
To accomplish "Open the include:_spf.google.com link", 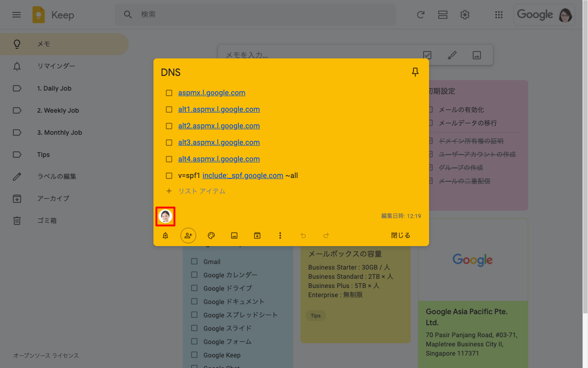I will (243, 176).
